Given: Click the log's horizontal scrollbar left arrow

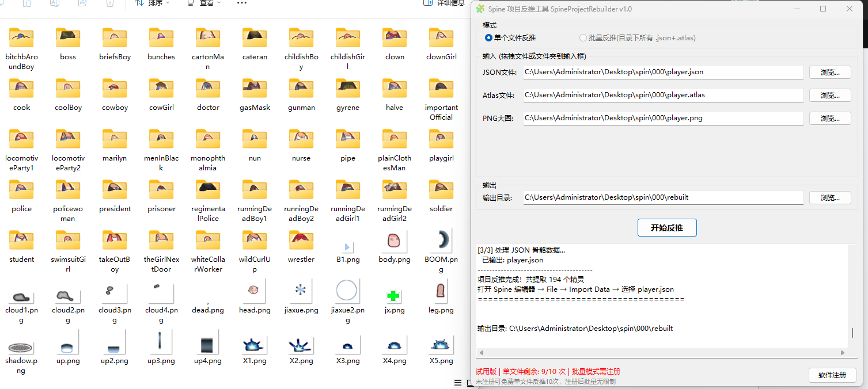Looking at the screenshot, I should coord(481,353).
